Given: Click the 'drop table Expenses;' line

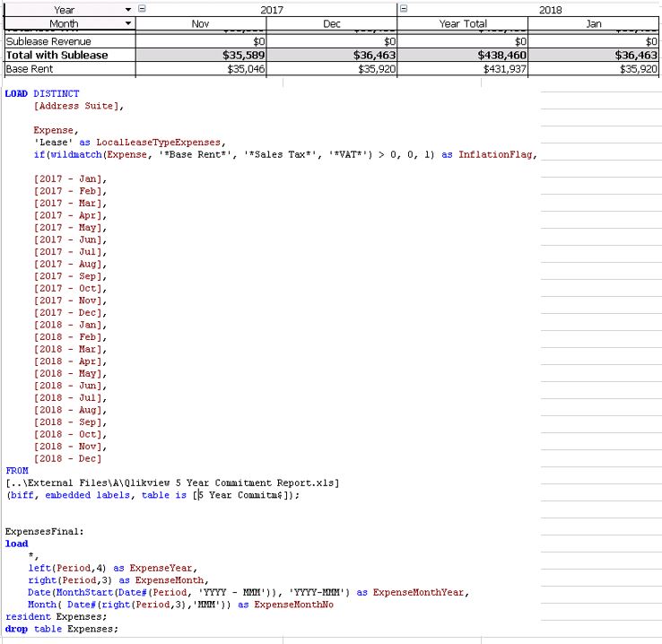Looking at the screenshot, I should click(62, 629).
